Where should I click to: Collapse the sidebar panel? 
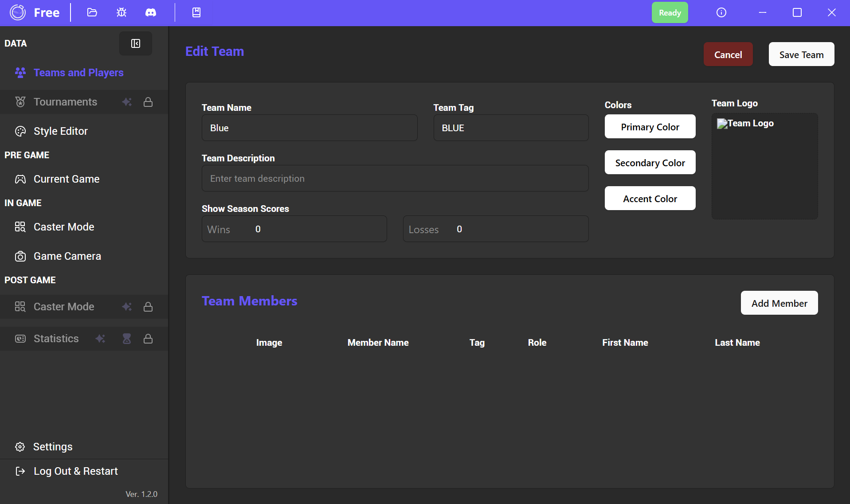click(x=136, y=43)
